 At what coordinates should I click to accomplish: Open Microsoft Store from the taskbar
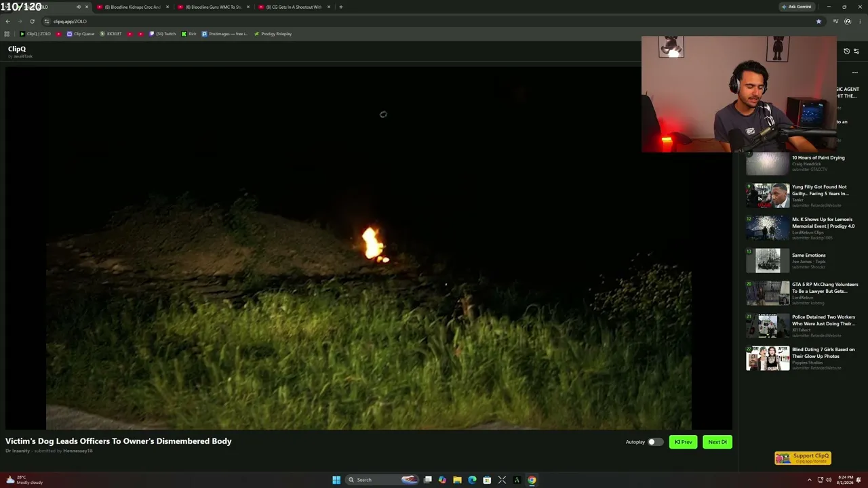[x=487, y=480]
